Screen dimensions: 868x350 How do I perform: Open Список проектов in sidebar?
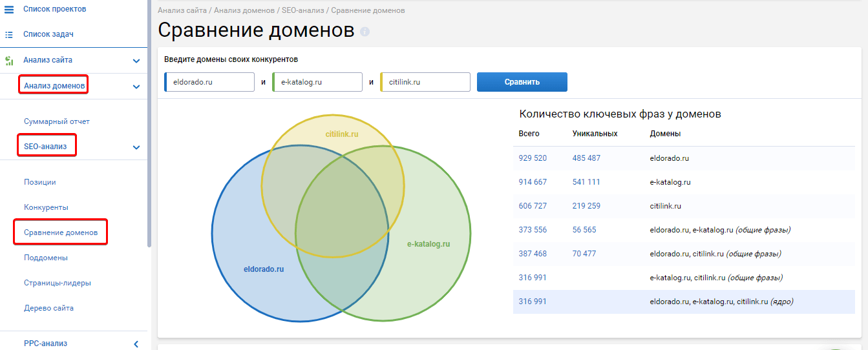(54, 9)
